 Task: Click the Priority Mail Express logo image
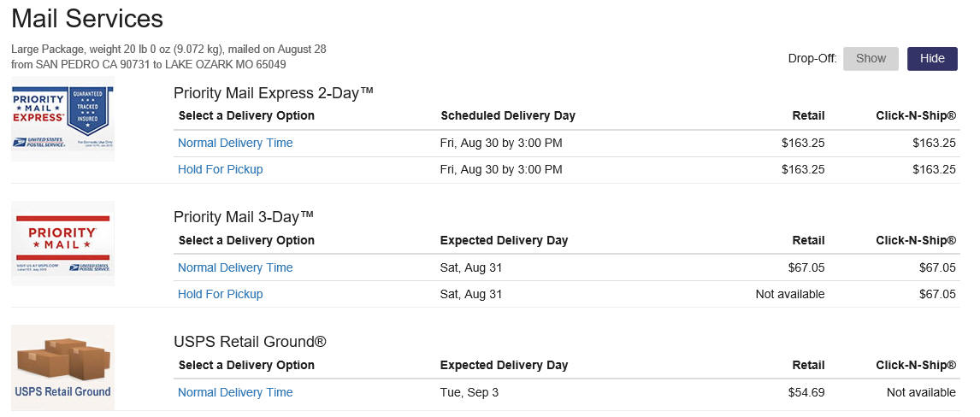click(x=62, y=119)
